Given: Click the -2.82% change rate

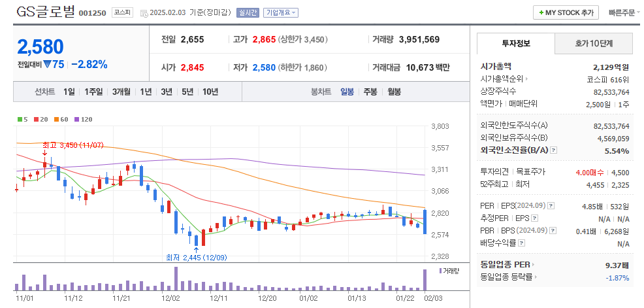Looking at the screenshot, I should [89, 64].
